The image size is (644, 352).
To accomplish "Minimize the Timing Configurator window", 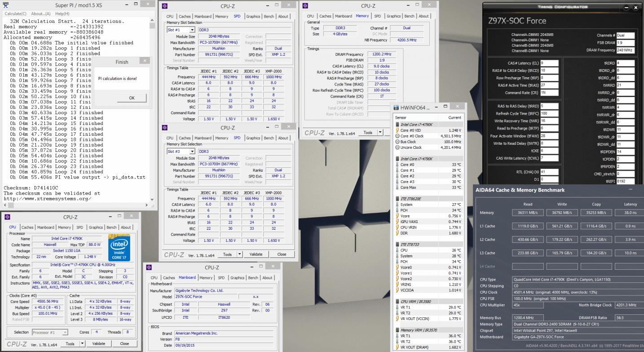I will pyautogui.click(x=626, y=8).
